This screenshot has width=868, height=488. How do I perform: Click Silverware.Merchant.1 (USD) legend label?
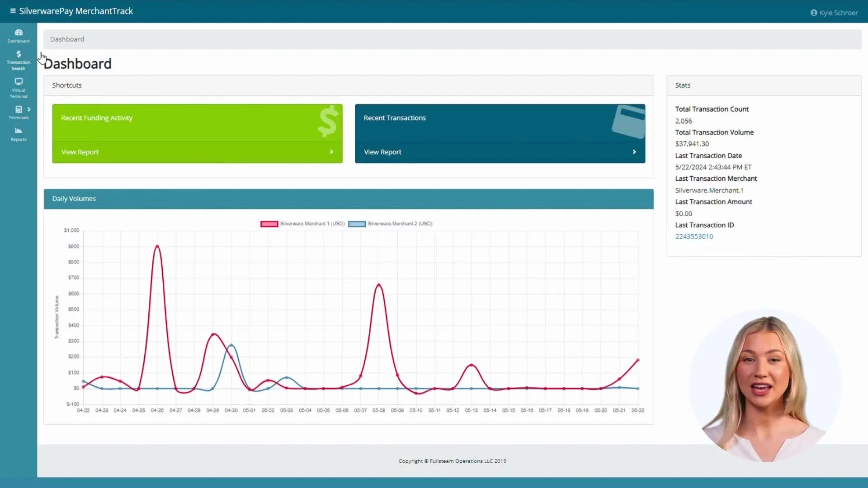pos(312,224)
